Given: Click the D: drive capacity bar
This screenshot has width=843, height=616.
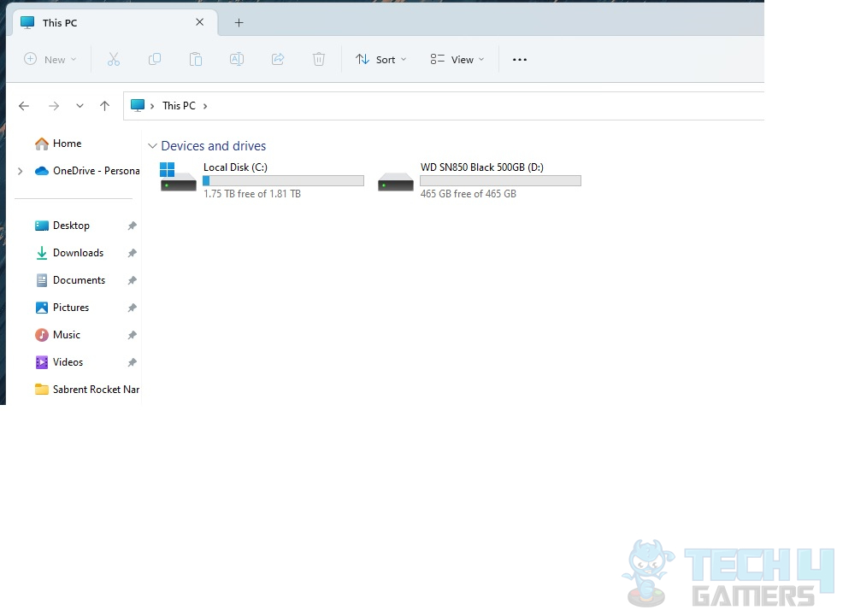Looking at the screenshot, I should tap(500, 181).
